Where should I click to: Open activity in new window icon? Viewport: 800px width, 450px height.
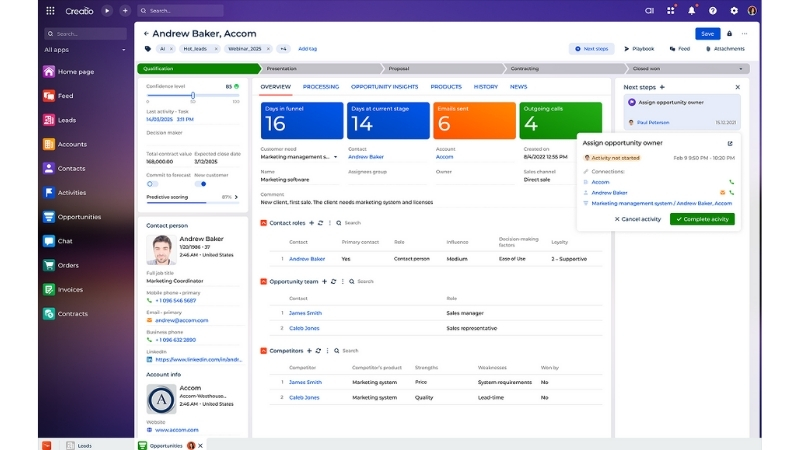730,143
